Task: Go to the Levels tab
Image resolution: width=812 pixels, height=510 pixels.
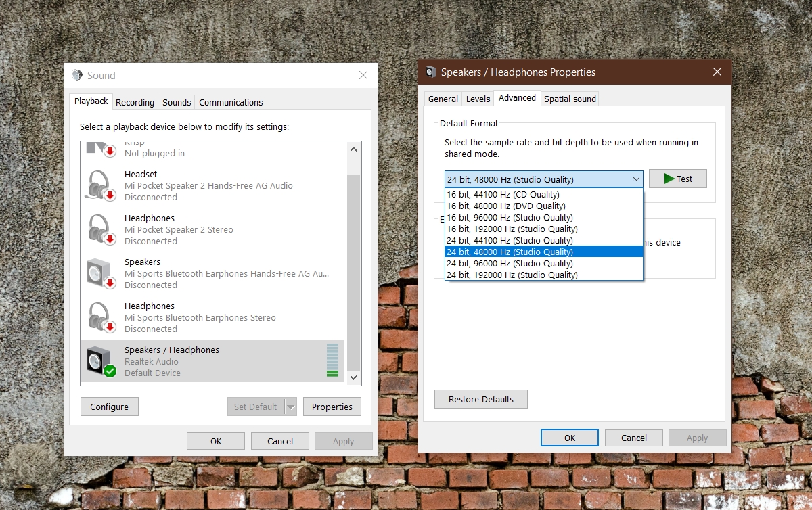Action: click(478, 99)
